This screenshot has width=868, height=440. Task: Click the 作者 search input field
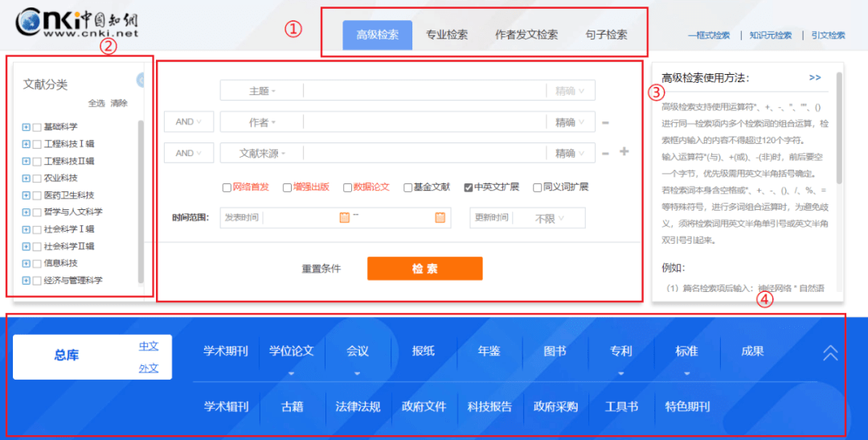coord(424,122)
